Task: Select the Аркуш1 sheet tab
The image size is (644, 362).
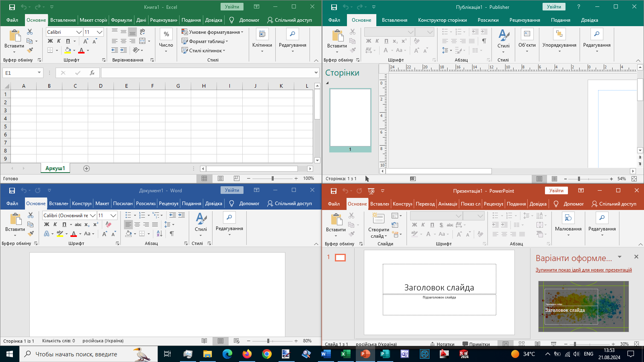Action: pos(55,168)
